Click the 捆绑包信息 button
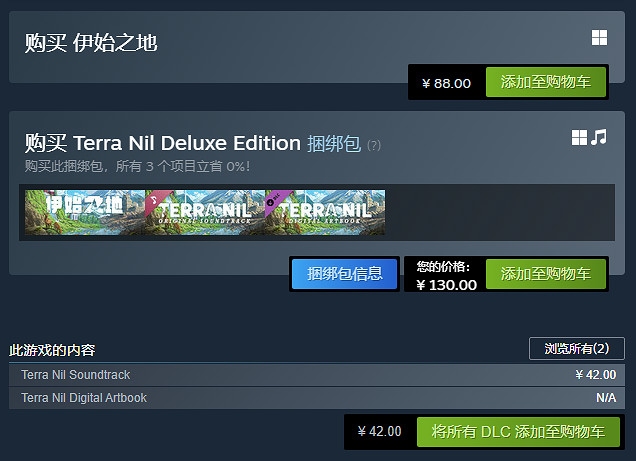Viewport: 636px width, 461px height. [344, 274]
